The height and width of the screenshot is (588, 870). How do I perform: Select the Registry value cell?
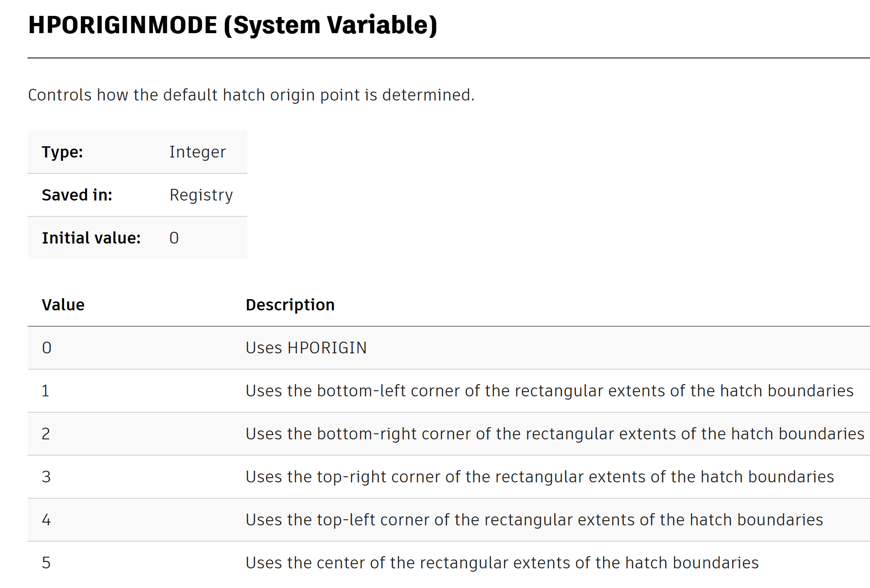(201, 195)
